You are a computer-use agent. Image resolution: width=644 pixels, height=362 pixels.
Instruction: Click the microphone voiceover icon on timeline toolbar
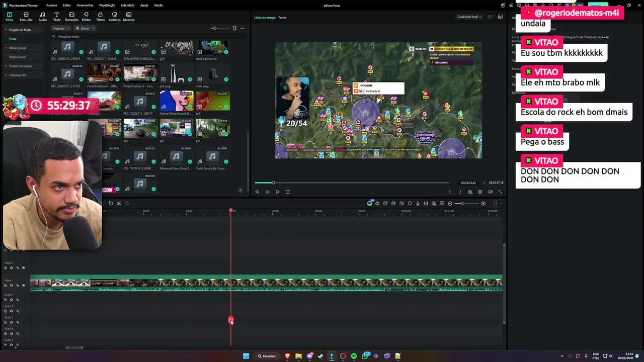[x=418, y=203]
